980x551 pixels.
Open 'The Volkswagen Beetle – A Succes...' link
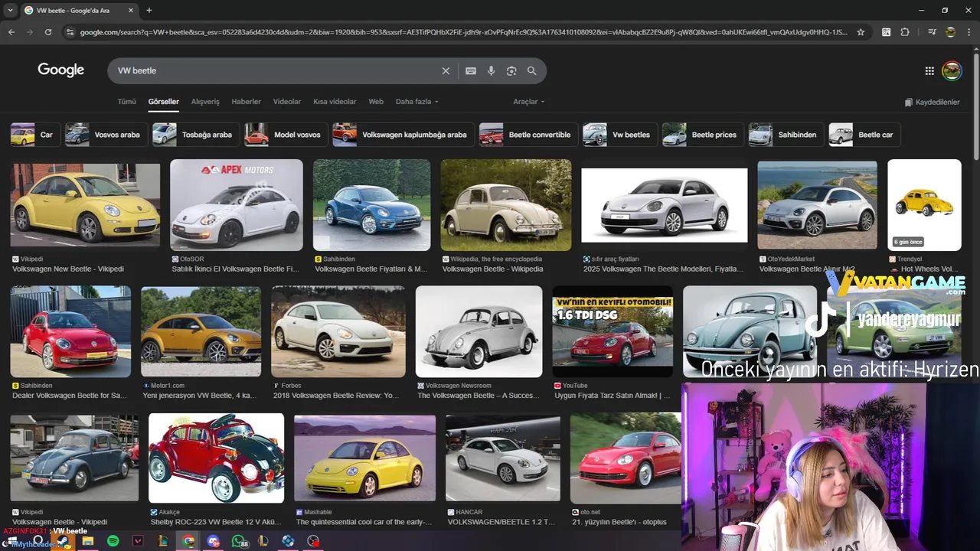(479, 396)
